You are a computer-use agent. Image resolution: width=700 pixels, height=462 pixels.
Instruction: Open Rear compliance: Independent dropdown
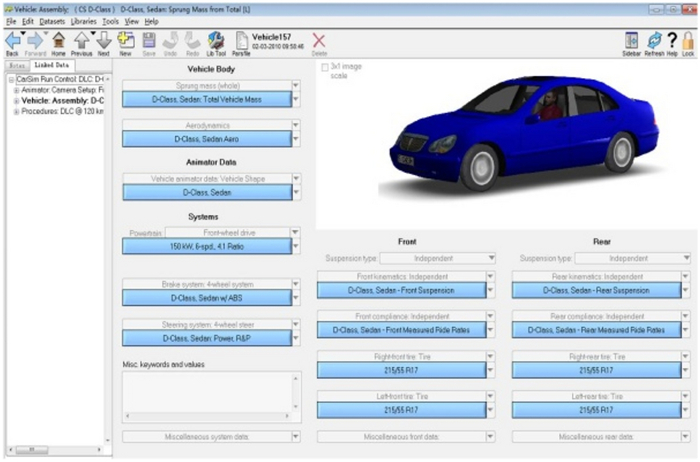(685, 316)
